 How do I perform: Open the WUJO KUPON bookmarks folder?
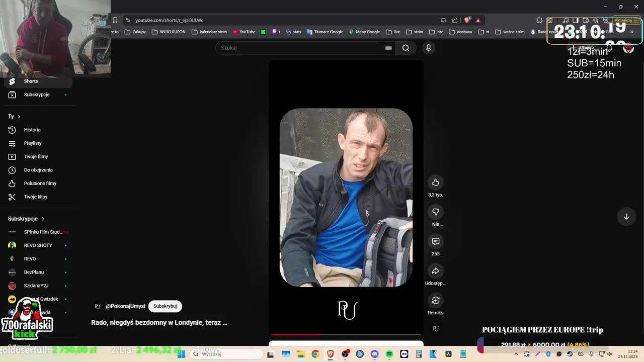click(x=169, y=32)
